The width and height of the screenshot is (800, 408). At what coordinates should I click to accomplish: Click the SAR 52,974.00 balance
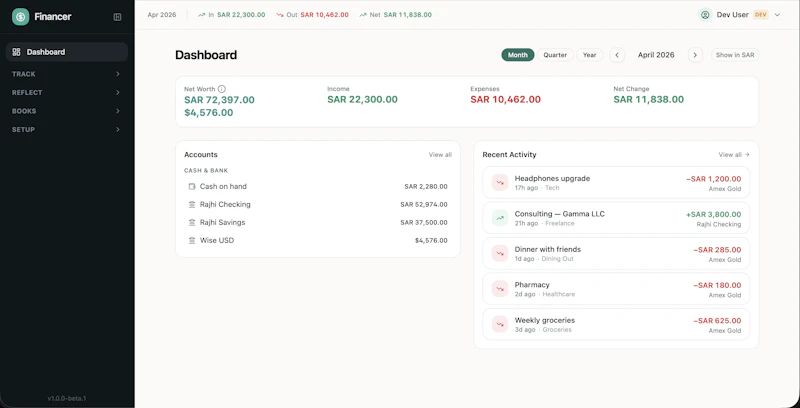[x=424, y=205]
